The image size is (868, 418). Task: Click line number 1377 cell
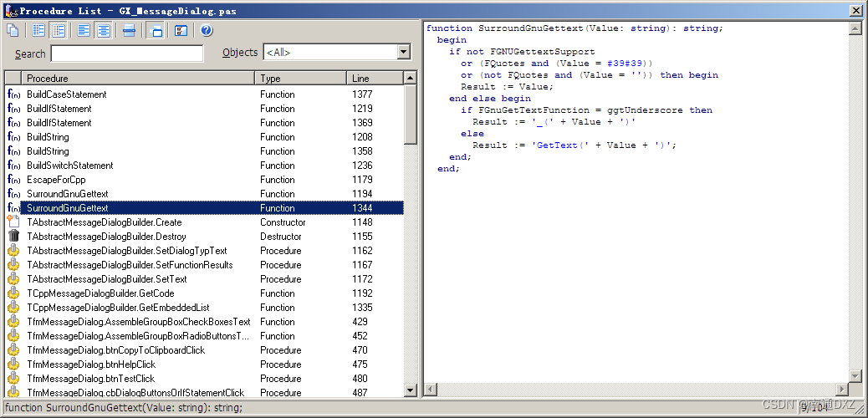tap(362, 94)
